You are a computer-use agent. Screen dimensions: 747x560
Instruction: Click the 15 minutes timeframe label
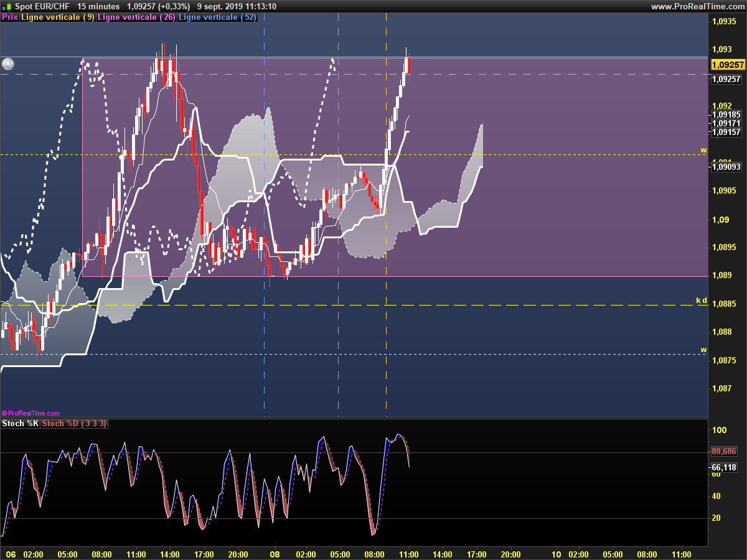pos(98,6)
